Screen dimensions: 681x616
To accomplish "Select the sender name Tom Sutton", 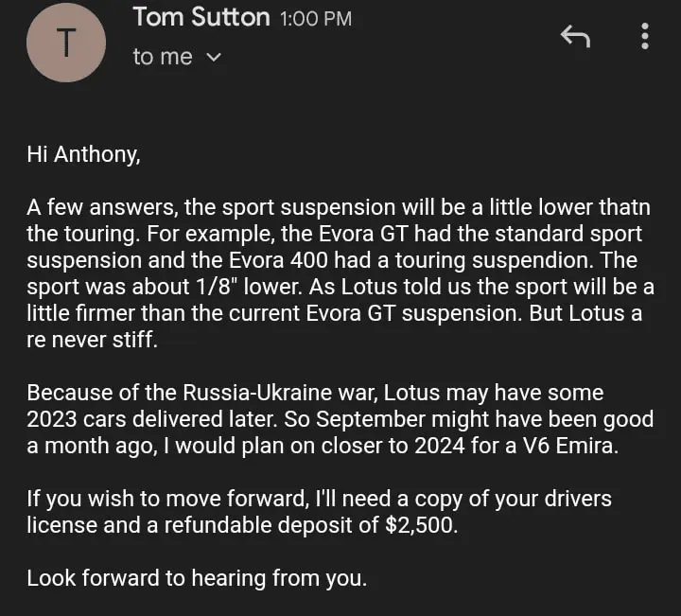I will pos(201,17).
